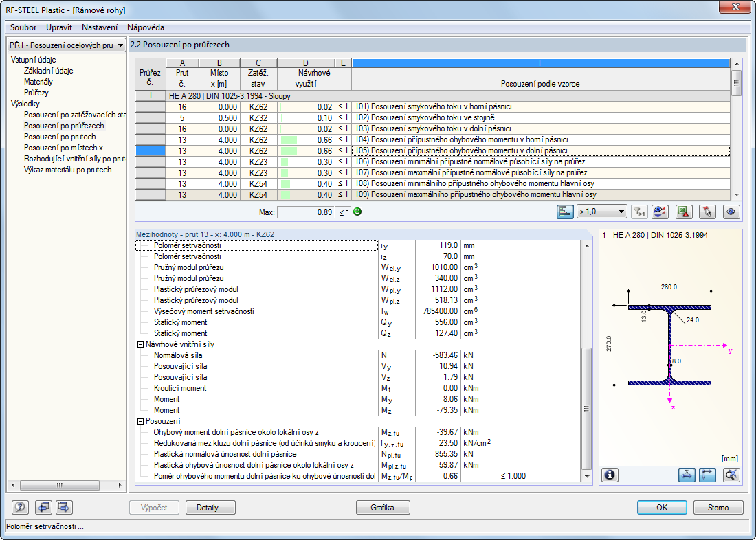Click the 'Kroutící moment' row

pyautogui.click(x=358, y=388)
